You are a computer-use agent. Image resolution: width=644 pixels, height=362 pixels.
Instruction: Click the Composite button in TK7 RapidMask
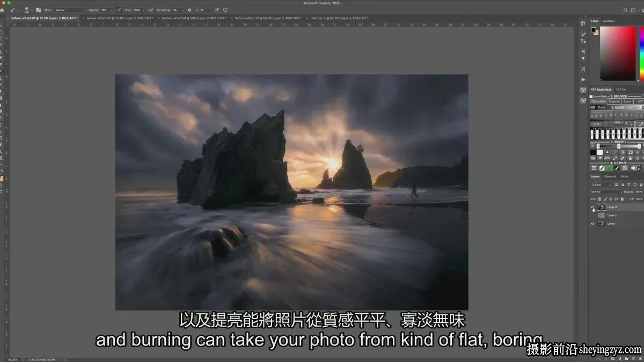point(598,101)
